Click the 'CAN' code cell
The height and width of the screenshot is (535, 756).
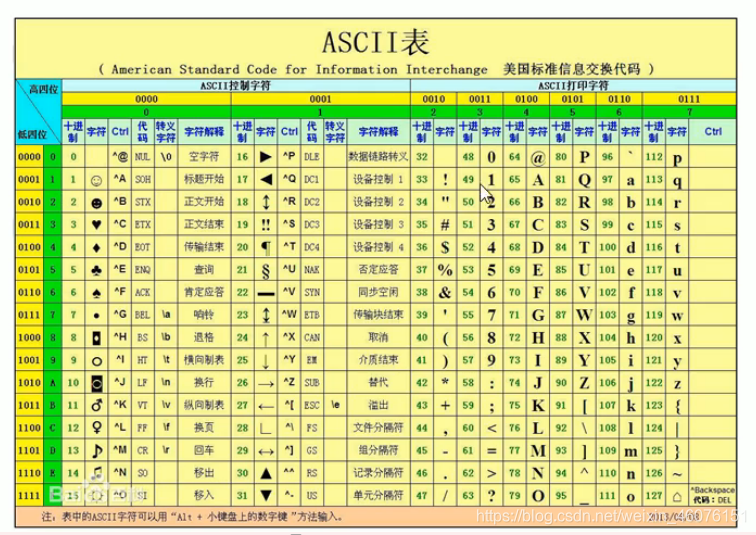click(312, 337)
